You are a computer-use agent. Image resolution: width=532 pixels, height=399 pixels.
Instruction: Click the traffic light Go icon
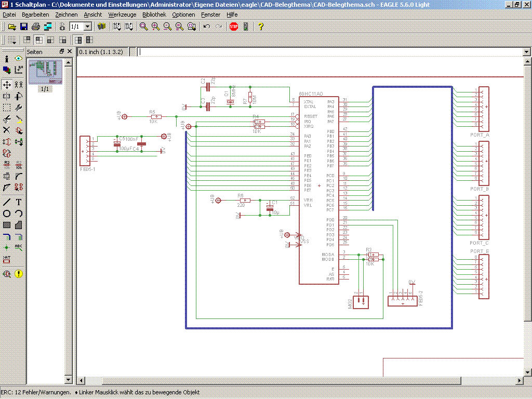246,26
